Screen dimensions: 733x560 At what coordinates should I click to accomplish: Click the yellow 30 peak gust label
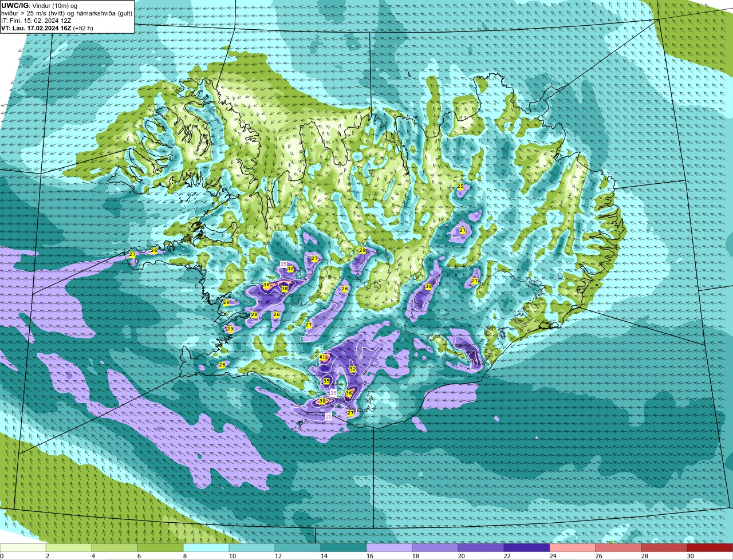428,286
